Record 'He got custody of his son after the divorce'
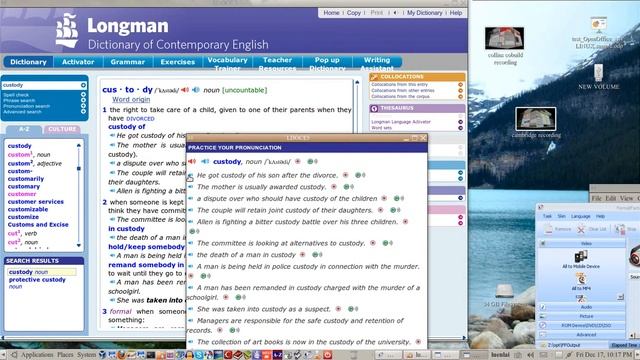The height and width of the screenshot is (360, 640). (346, 175)
